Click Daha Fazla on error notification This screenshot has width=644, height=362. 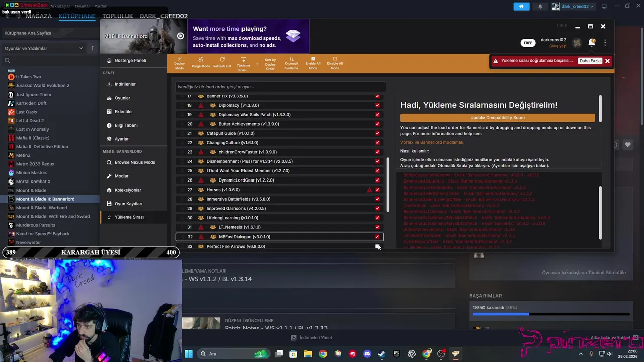590,61
